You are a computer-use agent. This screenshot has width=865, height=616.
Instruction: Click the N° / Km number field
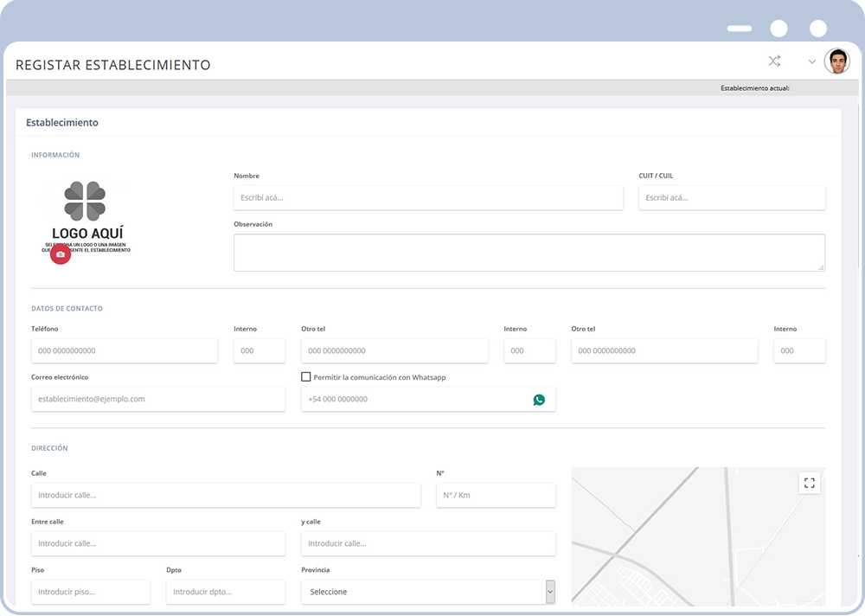(x=496, y=496)
